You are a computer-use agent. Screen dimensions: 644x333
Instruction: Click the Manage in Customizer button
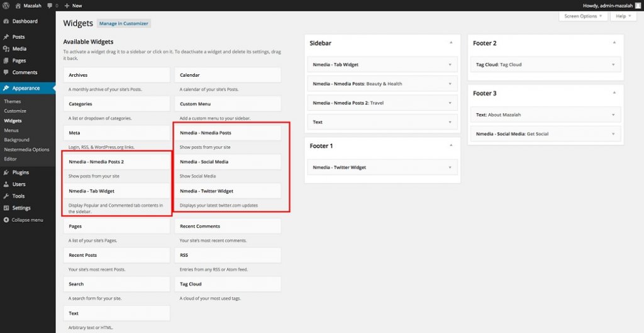124,23
